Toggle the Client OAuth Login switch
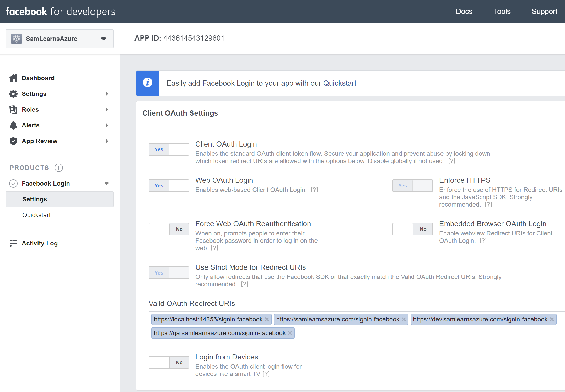 (169, 149)
